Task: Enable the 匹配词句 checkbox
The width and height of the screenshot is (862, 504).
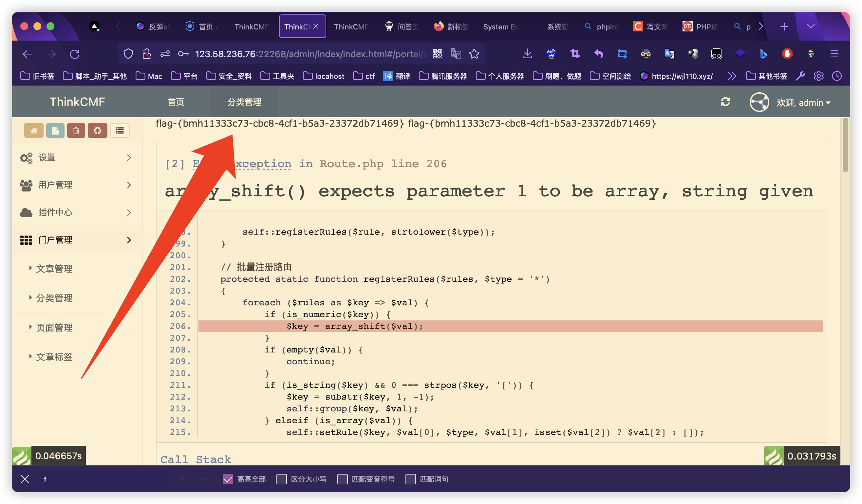Action: pos(410,479)
